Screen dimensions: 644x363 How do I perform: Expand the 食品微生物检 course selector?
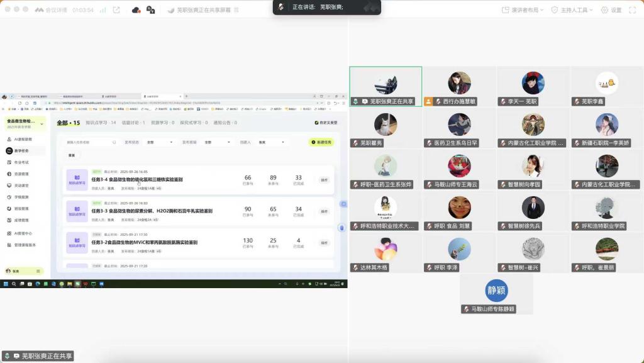[25, 123]
